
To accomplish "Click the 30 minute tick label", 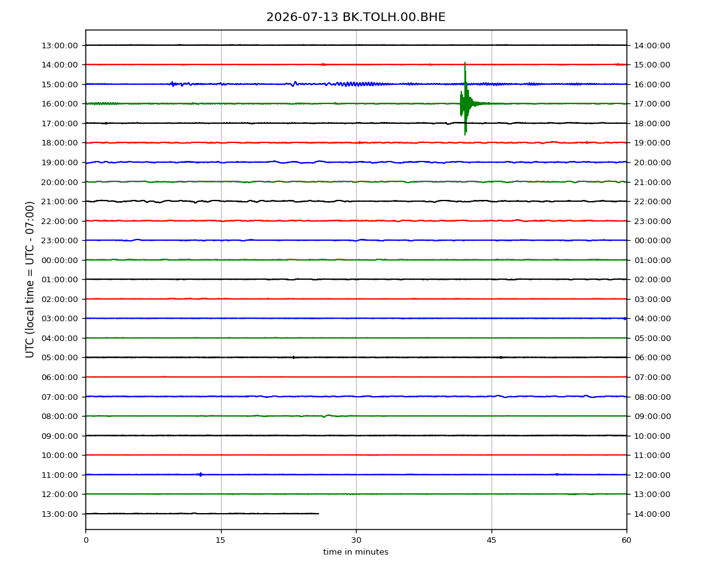I will pyautogui.click(x=356, y=540).
